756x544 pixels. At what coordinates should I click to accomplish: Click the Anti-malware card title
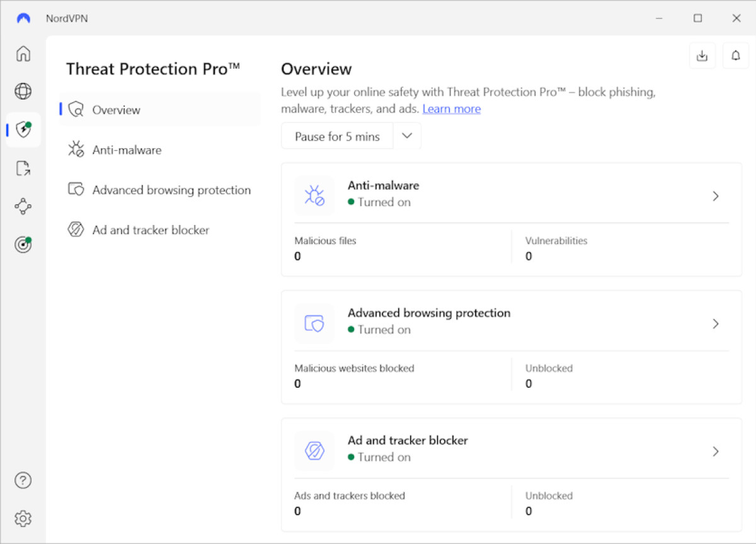[383, 185]
